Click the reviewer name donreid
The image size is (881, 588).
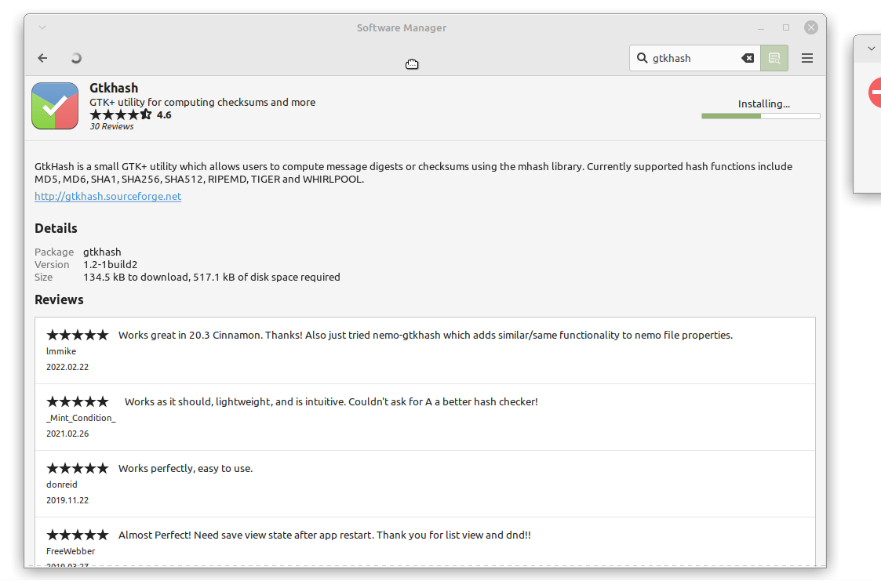pos(62,484)
